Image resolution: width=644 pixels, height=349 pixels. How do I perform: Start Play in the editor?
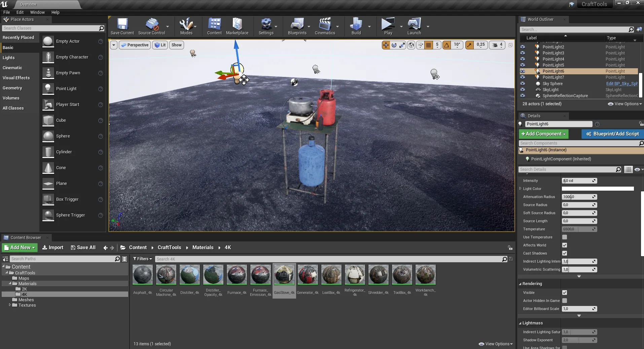[388, 26]
